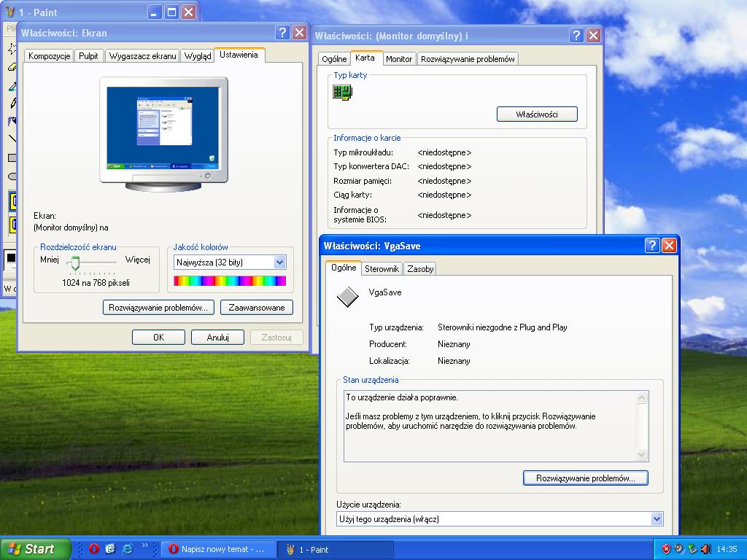Open the Zasoby tab
Image resolution: width=747 pixels, height=560 pixels.
pos(420,269)
